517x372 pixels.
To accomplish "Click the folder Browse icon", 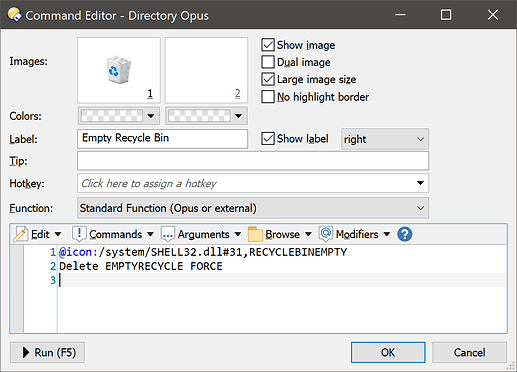I will tap(256, 234).
